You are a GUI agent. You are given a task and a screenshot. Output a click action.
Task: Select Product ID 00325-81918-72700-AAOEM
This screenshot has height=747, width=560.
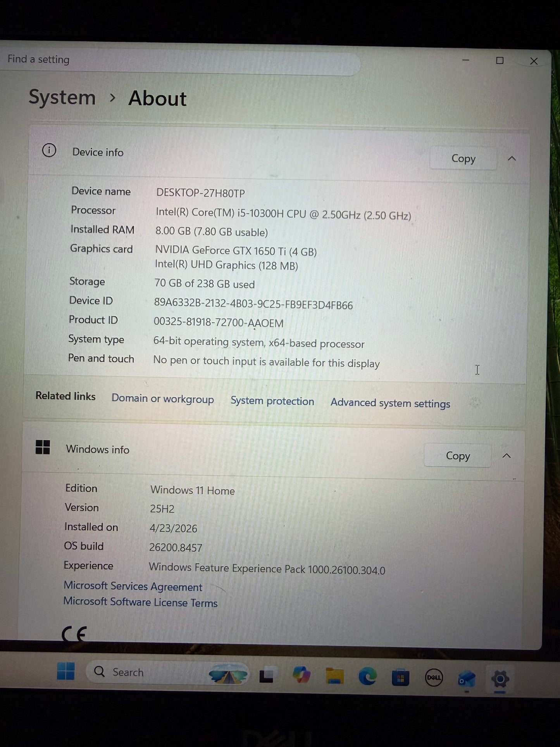(x=219, y=323)
